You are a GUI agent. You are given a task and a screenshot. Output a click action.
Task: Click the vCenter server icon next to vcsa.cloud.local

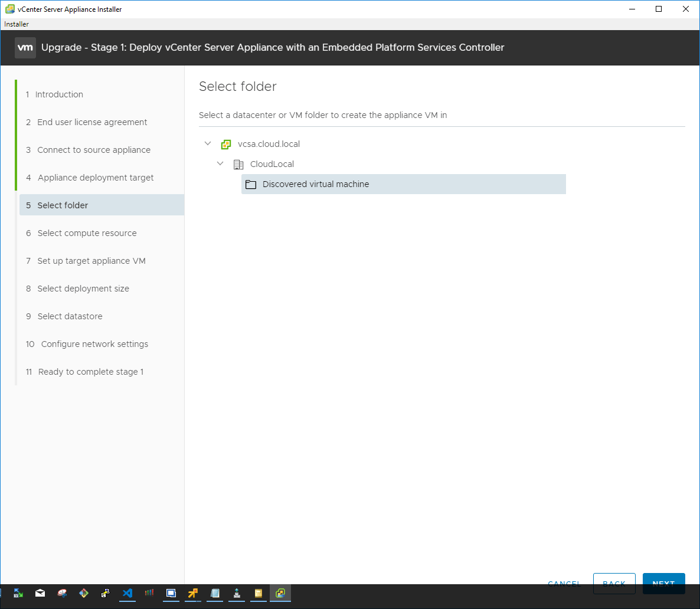click(226, 144)
